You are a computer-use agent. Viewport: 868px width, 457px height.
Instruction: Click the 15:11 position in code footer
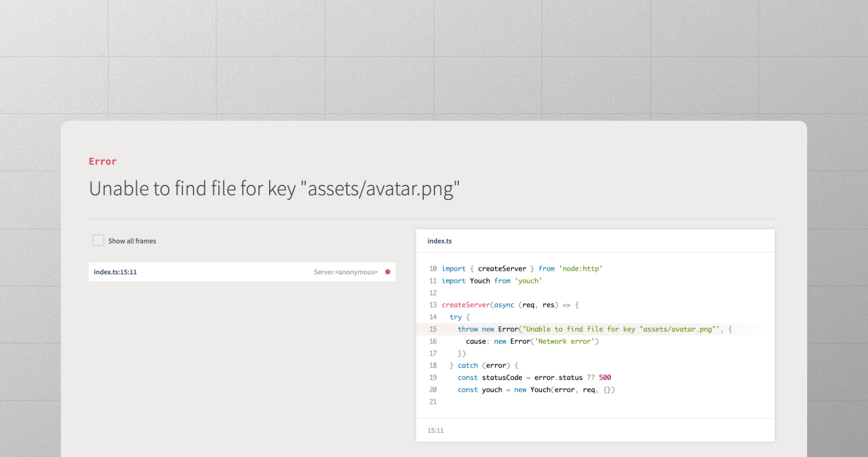point(436,431)
